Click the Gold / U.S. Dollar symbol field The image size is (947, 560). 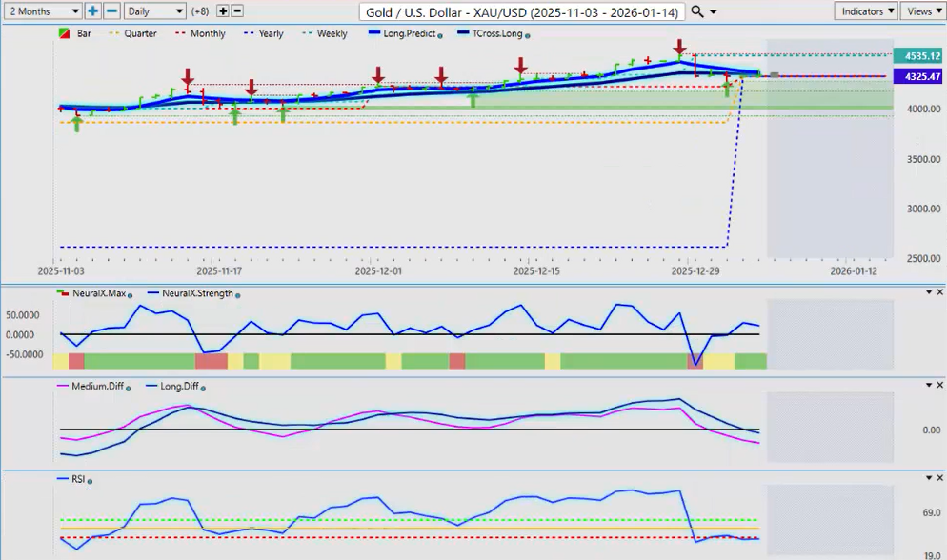tap(521, 11)
